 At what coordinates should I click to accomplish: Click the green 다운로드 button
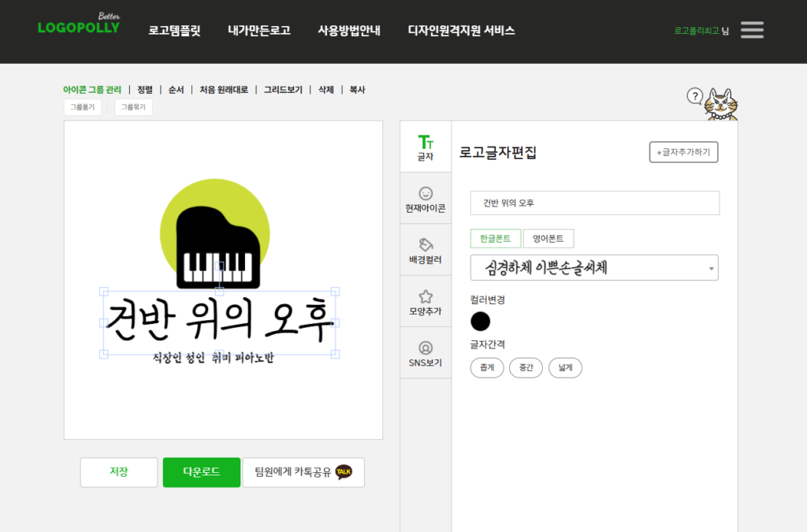(202, 472)
